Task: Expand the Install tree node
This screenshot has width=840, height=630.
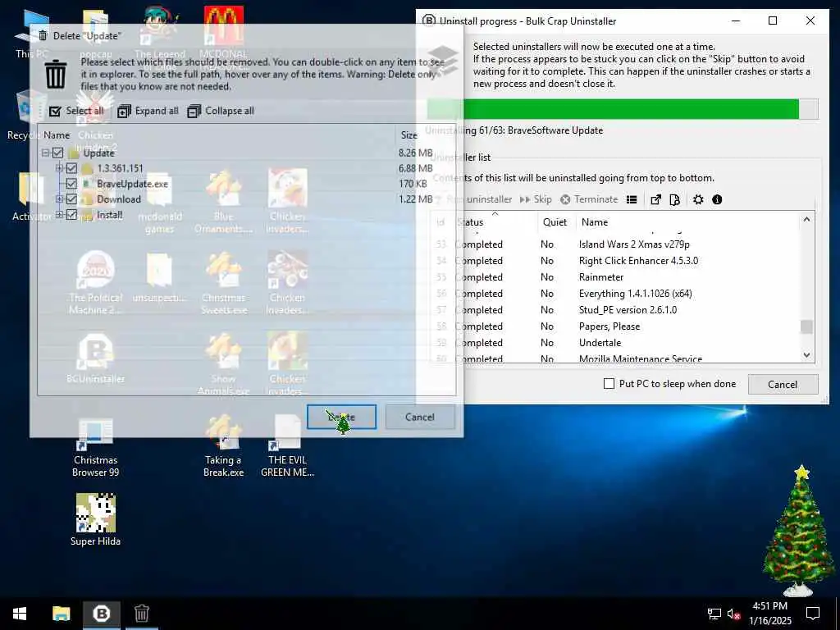Action: (x=59, y=215)
